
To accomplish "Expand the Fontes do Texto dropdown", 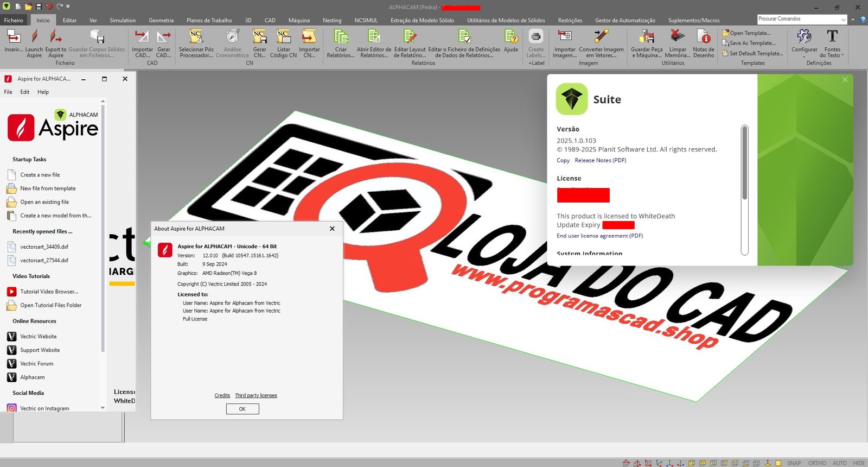I will pos(843,55).
